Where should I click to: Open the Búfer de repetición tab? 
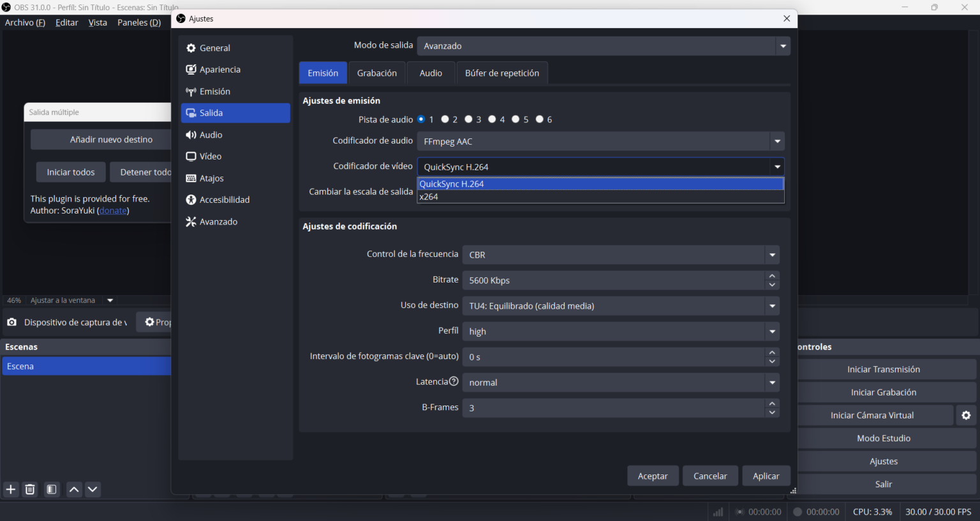click(x=501, y=73)
